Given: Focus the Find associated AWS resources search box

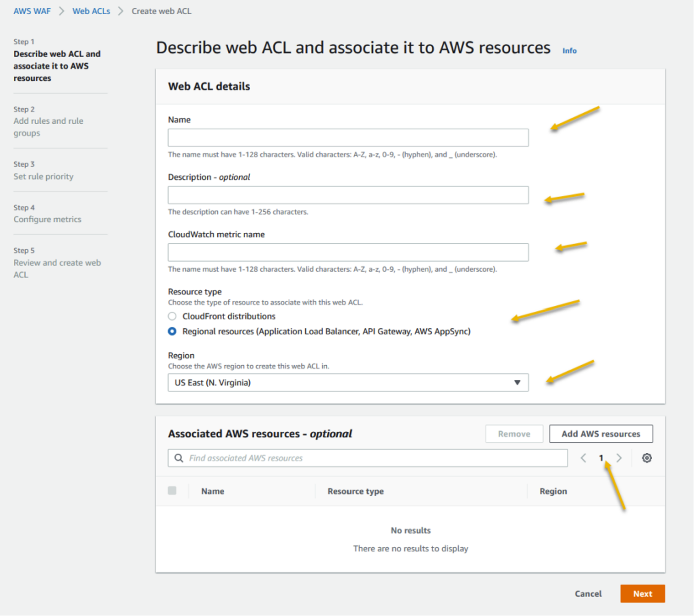Looking at the screenshot, I should tap(368, 458).
